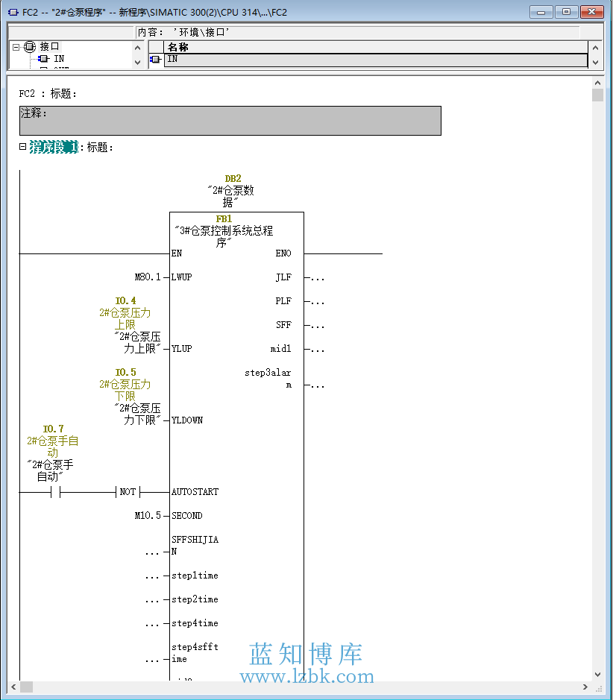The image size is (613, 700).
Task: Click horizontal scroll right arrow
Action: [x=585, y=687]
